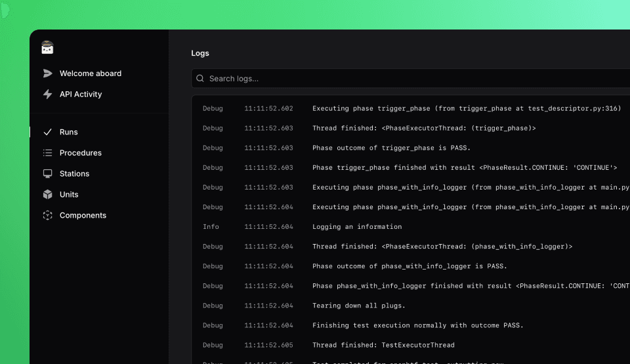Viewport: 630px width, 364px height.
Task: Click 'Phase trigger_phase finished with result' log
Action: click(x=465, y=167)
